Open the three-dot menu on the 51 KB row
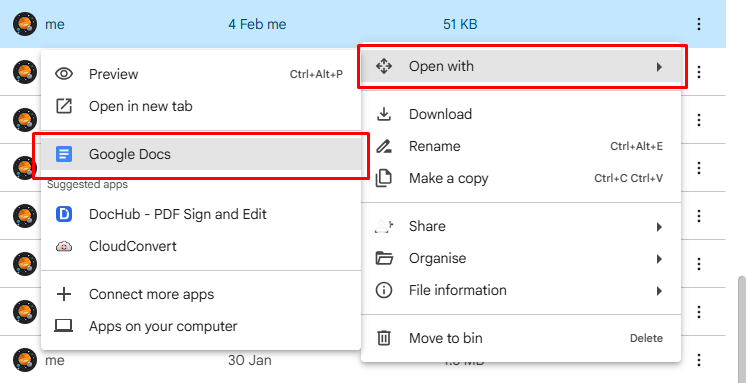Viewport: 746px width, 383px height. [698, 24]
